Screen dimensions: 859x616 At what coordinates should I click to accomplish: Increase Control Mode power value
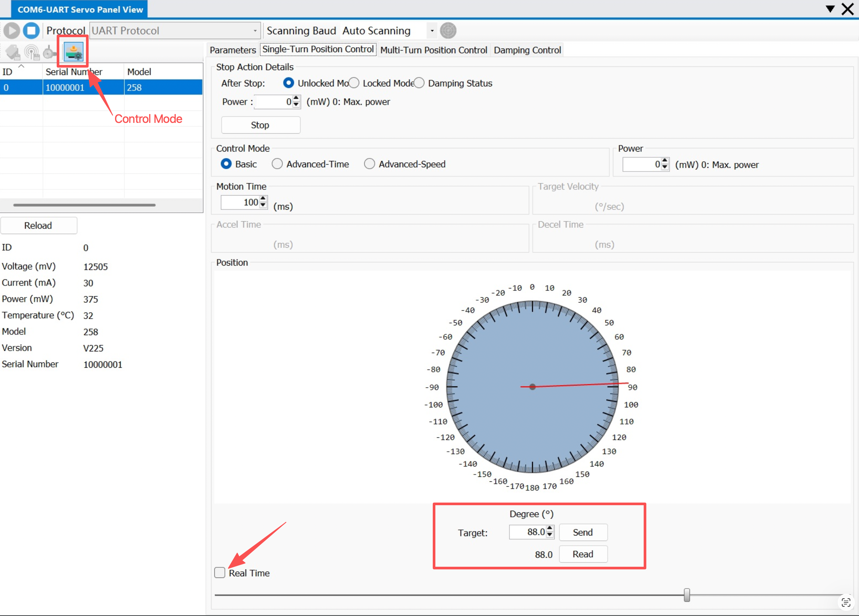pos(665,161)
